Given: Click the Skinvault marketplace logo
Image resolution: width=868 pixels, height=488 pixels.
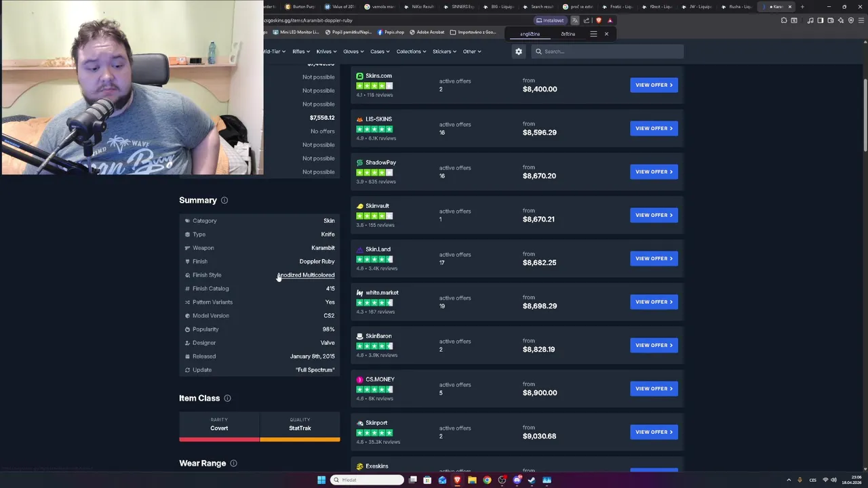Looking at the screenshot, I should coord(359,206).
